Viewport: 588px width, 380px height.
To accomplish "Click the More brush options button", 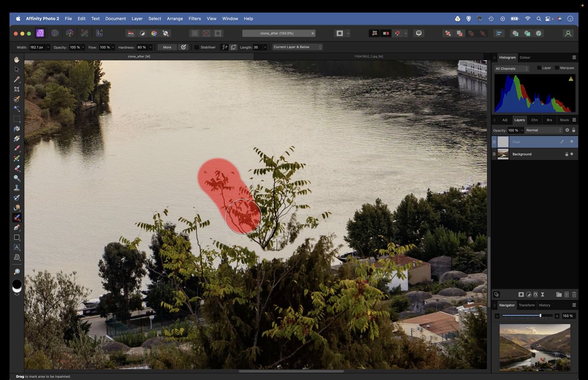I will pyautogui.click(x=167, y=47).
